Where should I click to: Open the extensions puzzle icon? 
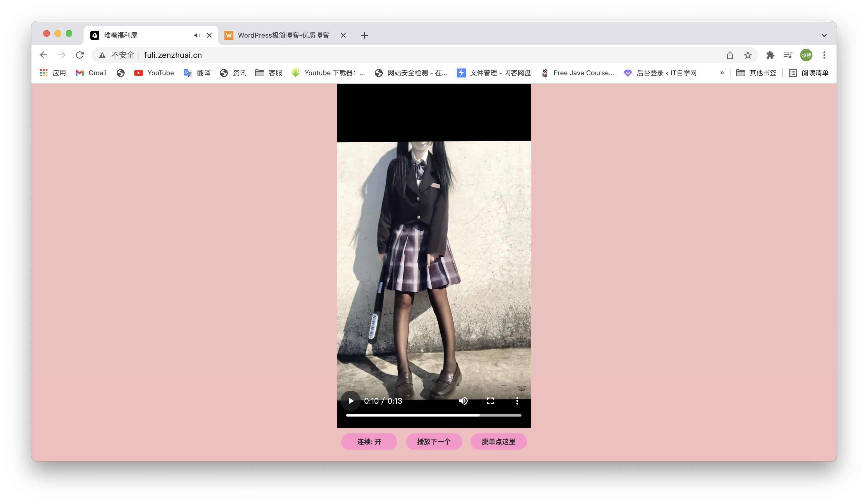click(x=770, y=55)
